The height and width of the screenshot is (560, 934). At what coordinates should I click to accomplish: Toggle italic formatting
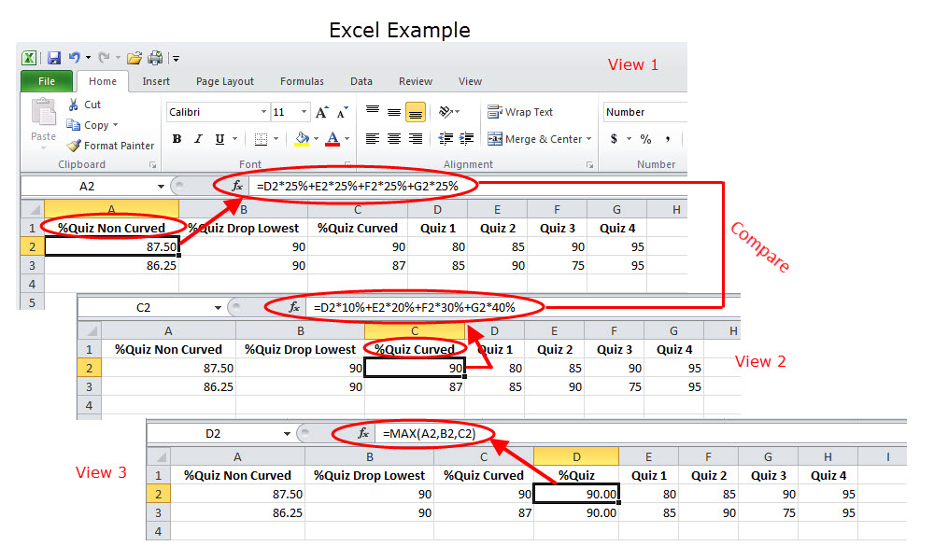198,139
